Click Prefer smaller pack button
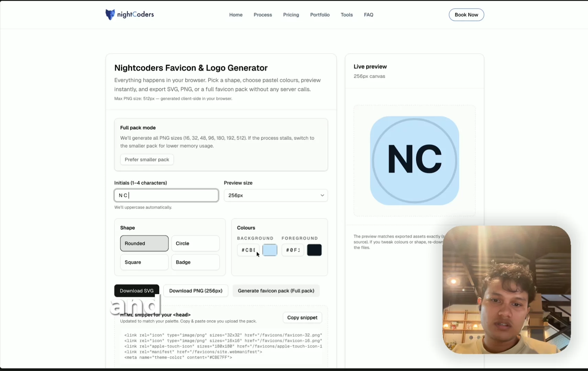The image size is (588, 371). (x=147, y=159)
